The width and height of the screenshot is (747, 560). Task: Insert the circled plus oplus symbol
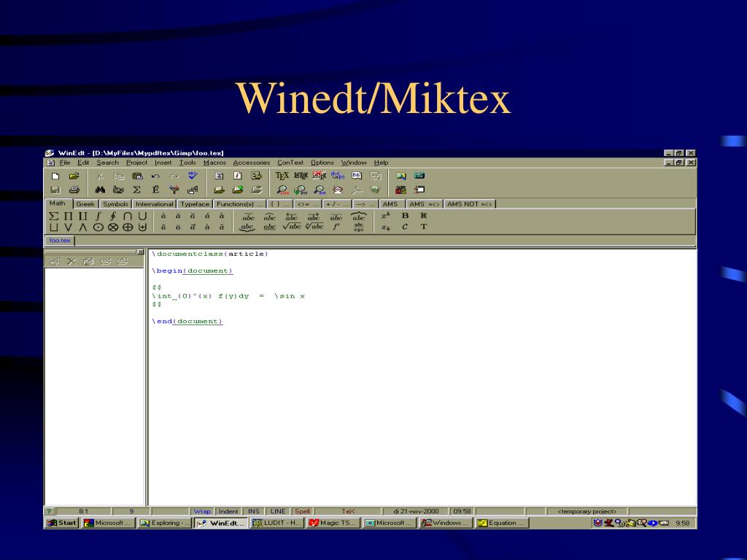click(128, 227)
